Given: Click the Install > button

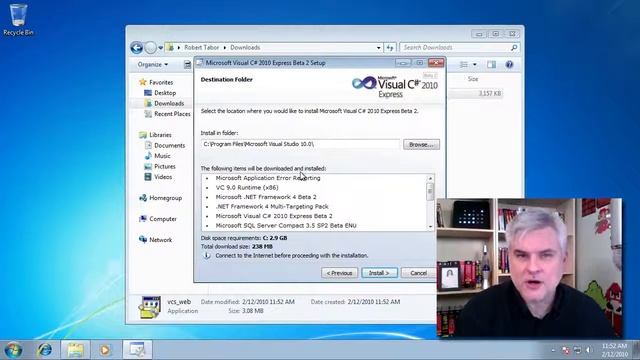Looking at the screenshot, I should click(379, 273).
